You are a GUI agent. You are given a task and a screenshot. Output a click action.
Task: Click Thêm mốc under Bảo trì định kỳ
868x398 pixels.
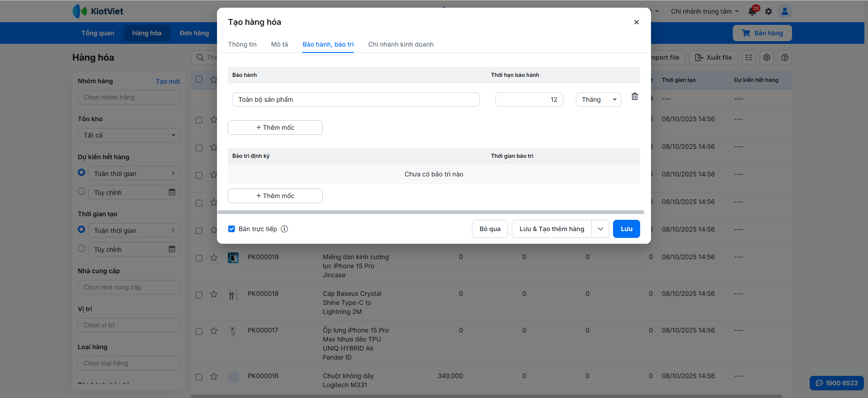[275, 196]
